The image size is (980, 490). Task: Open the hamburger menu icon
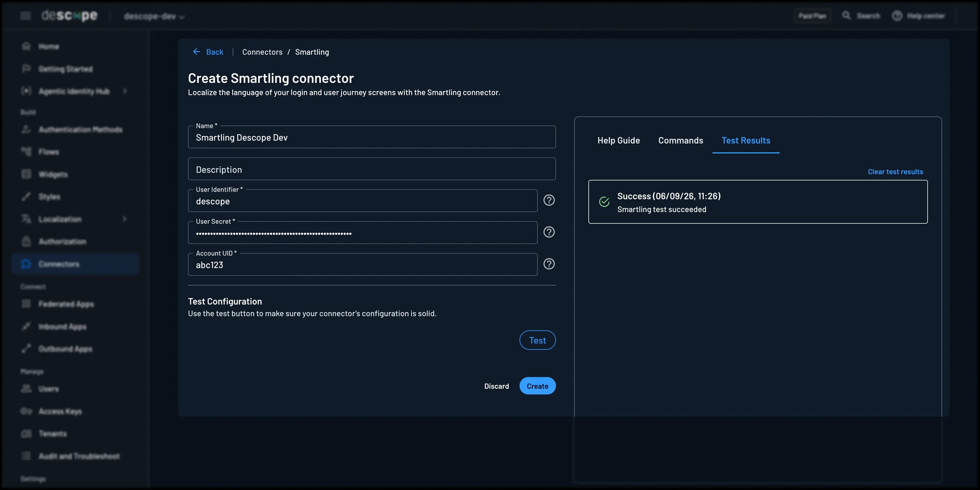coord(25,16)
